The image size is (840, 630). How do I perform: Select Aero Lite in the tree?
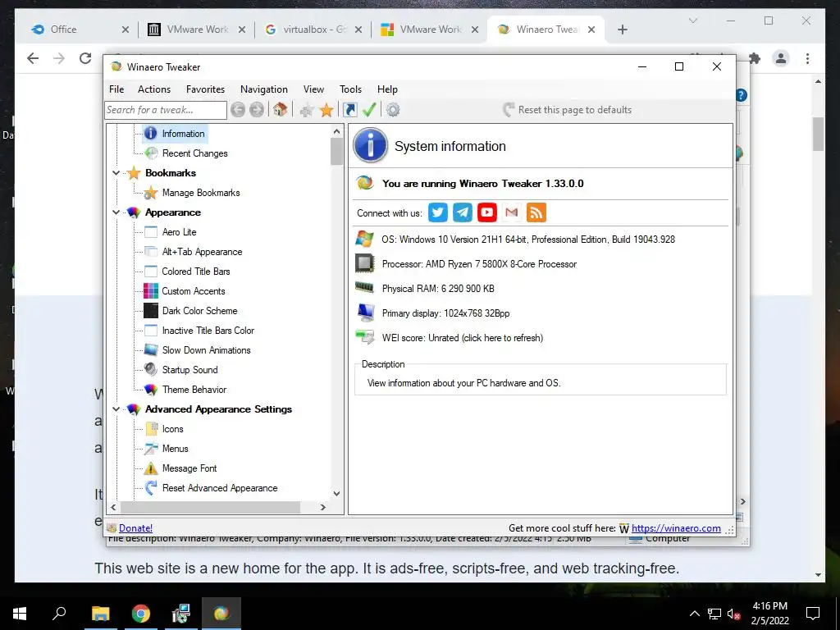(x=180, y=232)
